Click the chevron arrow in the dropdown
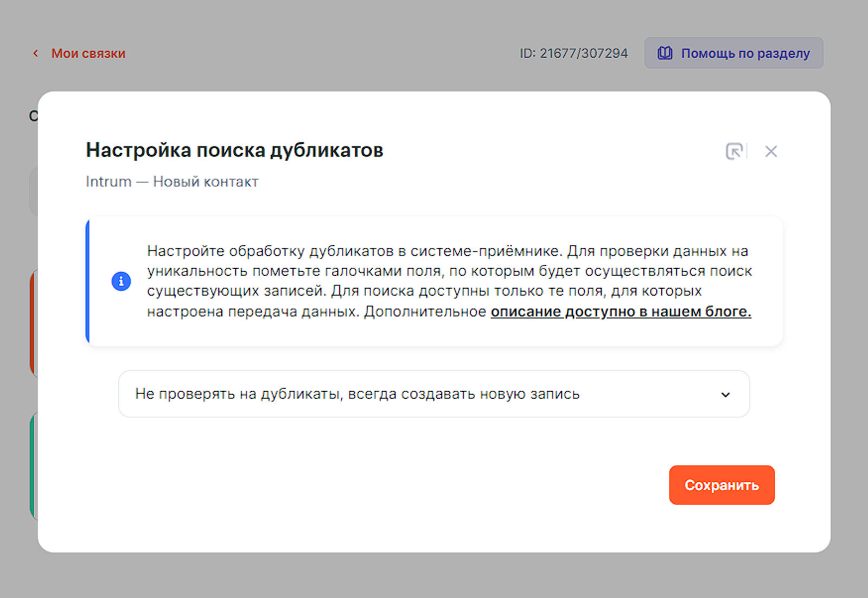This screenshot has height=598, width=868. click(x=725, y=395)
